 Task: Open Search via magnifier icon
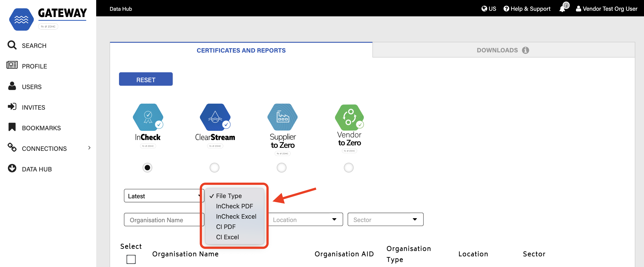click(12, 45)
